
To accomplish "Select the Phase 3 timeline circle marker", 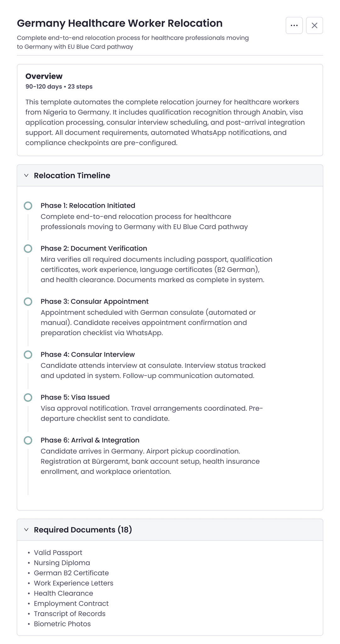I will coord(28,302).
